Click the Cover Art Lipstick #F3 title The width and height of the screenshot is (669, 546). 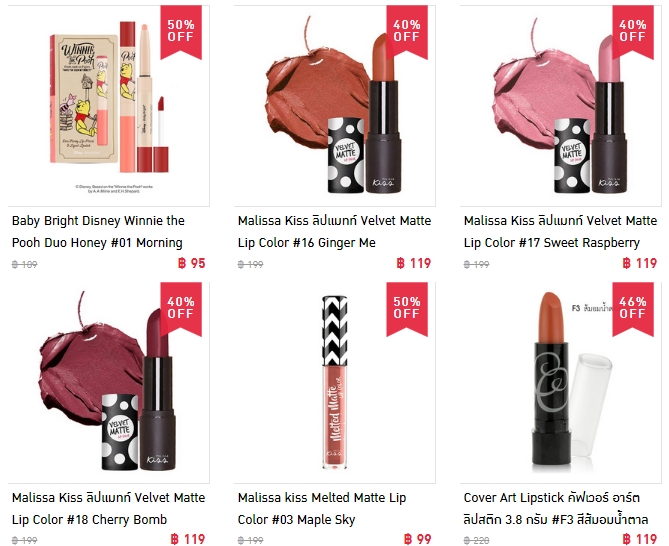click(556, 508)
